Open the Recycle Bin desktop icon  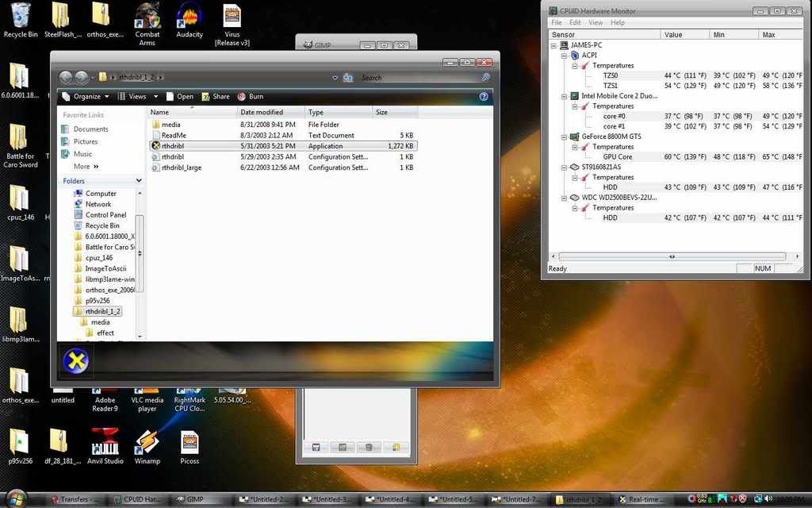[x=21, y=20]
